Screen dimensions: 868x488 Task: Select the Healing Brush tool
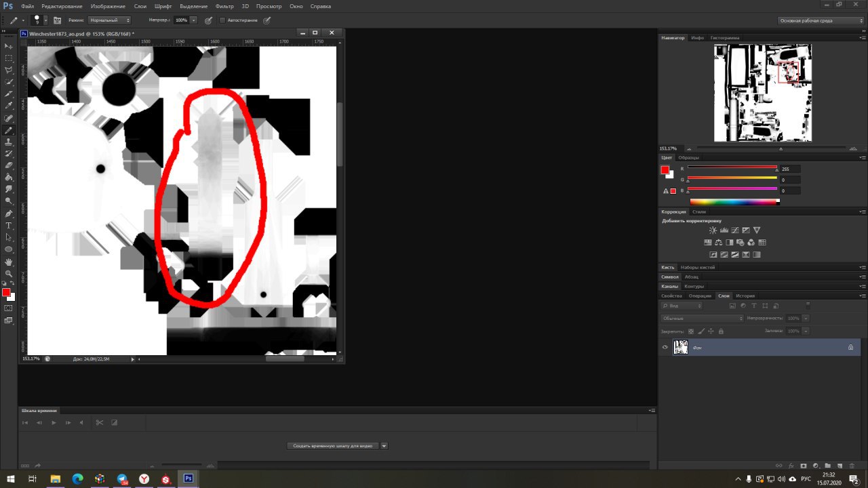tap(9, 118)
